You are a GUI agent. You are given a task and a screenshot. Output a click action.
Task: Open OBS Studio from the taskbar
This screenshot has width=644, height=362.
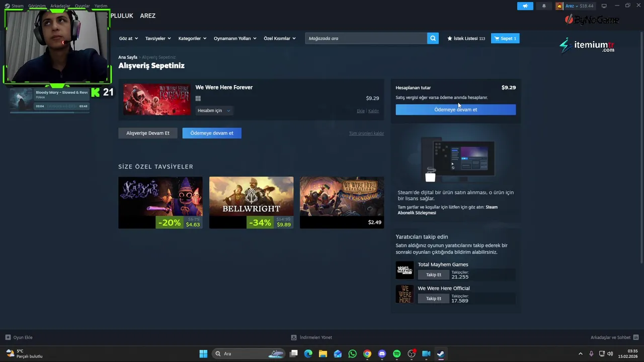412,353
